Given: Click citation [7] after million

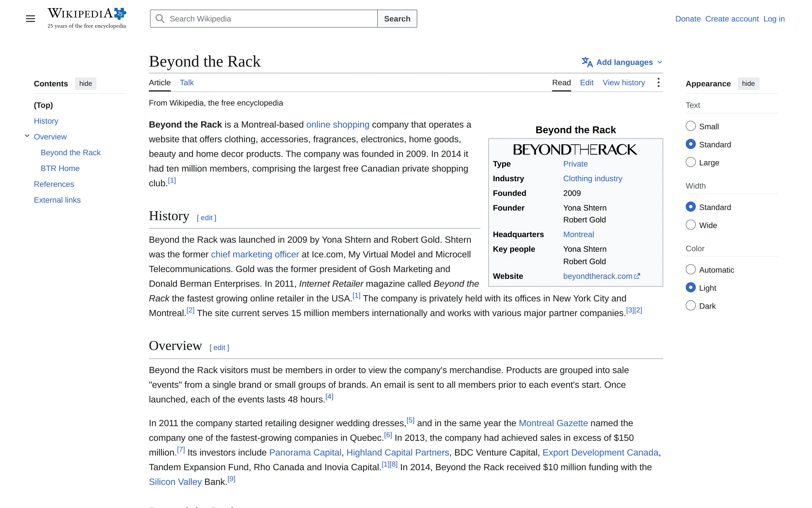Looking at the screenshot, I should (x=181, y=450).
